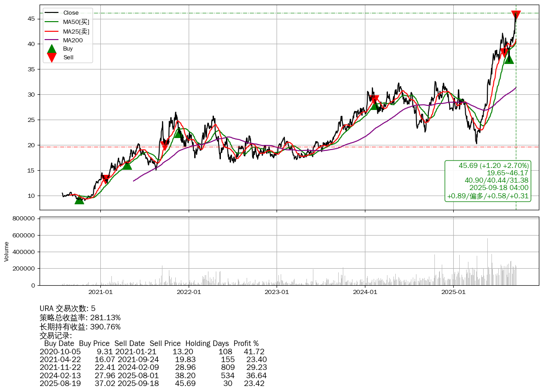Select the green Buy triangle from April 2021
Screen dimensions: 543x392
[127, 165]
